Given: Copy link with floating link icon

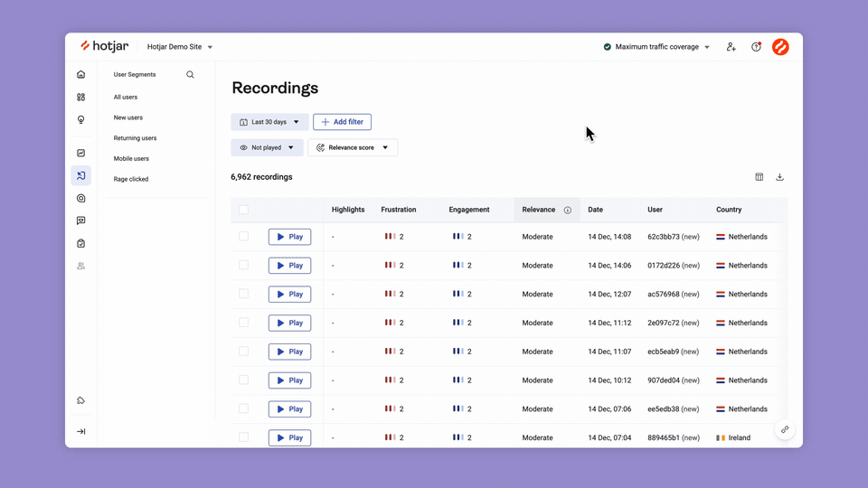Looking at the screenshot, I should (784, 430).
